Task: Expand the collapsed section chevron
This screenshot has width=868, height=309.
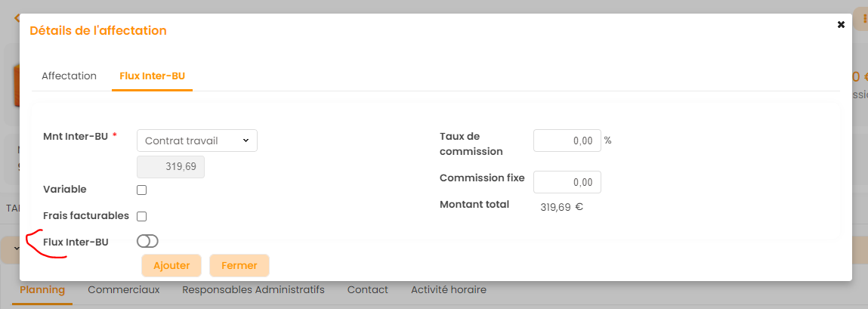Action: click(x=16, y=249)
